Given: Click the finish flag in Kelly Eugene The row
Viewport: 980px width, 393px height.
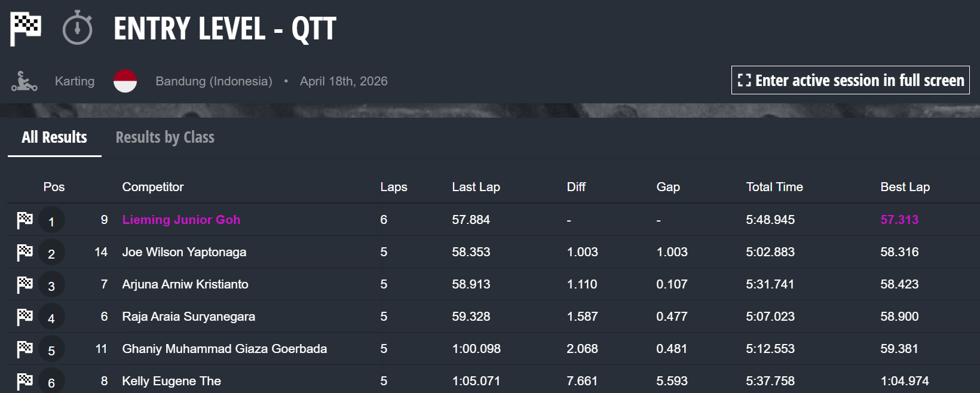Looking at the screenshot, I should [x=24, y=381].
